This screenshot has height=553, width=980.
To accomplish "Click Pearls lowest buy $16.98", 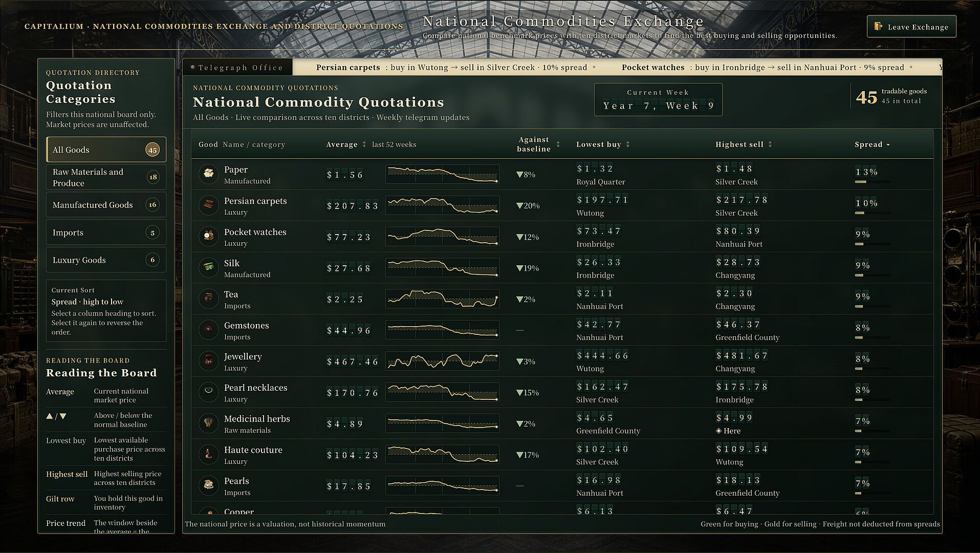I will (x=599, y=480).
